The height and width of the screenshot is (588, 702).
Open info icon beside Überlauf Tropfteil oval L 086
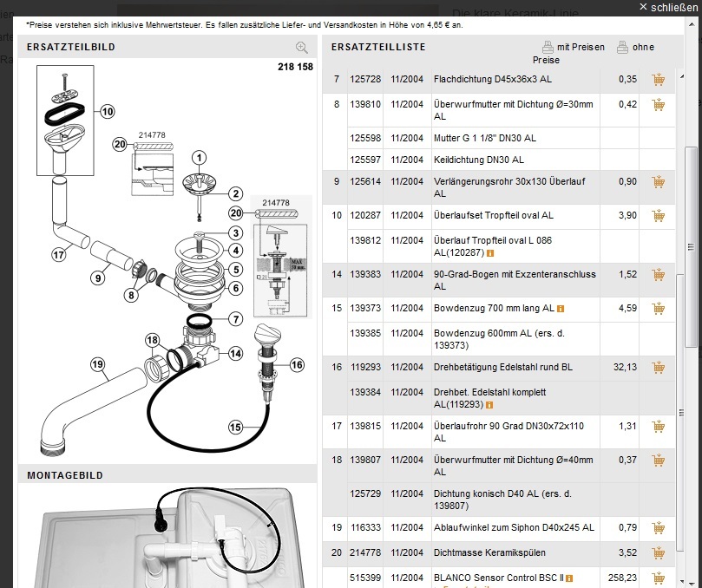coord(490,253)
